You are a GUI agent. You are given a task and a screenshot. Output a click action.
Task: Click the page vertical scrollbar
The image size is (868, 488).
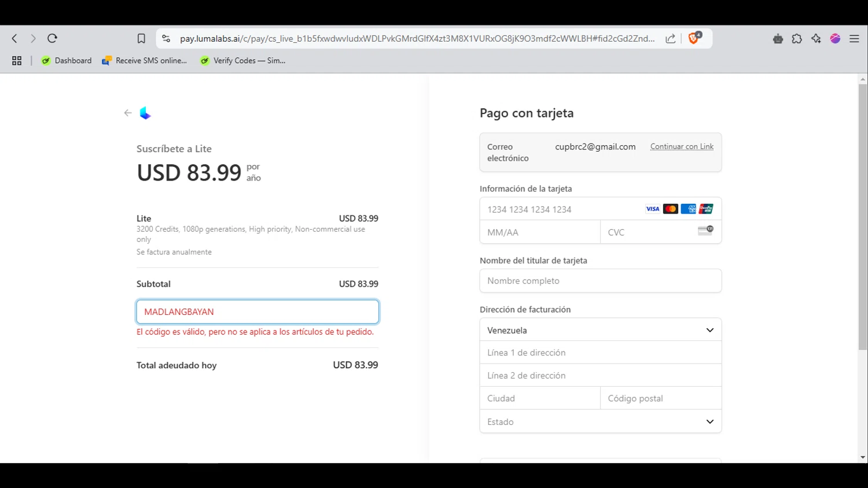point(863,217)
